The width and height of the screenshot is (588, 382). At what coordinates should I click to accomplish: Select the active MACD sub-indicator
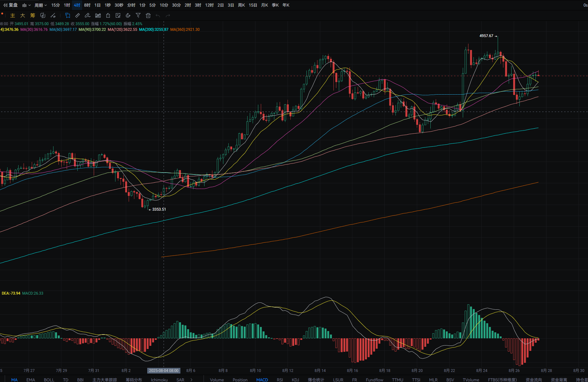pyautogui.click(x=262, y=380)
